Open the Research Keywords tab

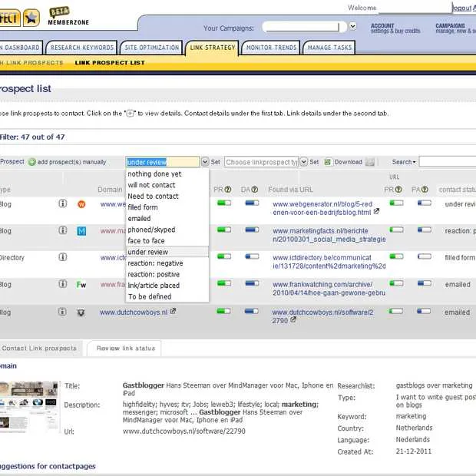point(81,48)
